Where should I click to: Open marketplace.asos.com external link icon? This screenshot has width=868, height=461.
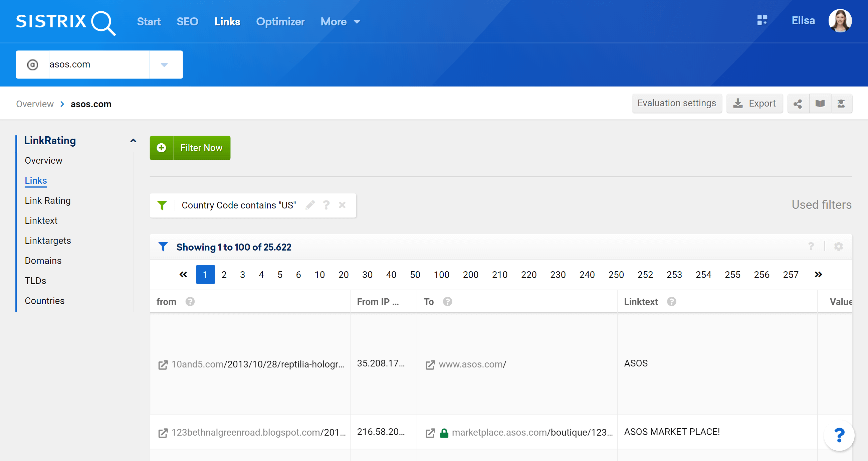[430, 433]
